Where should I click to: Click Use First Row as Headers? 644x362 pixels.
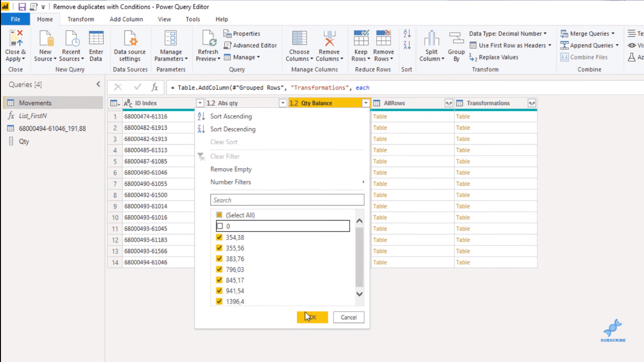coord(510,45)
